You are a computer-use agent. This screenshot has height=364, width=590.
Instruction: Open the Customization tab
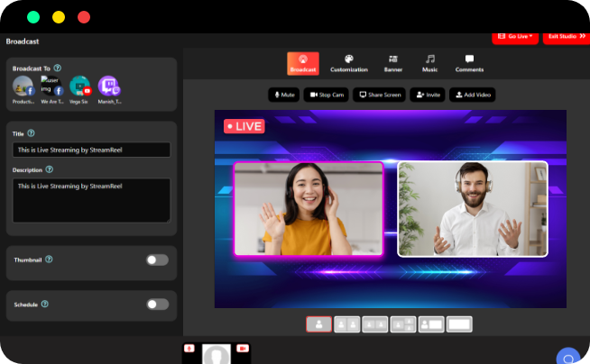348,63
